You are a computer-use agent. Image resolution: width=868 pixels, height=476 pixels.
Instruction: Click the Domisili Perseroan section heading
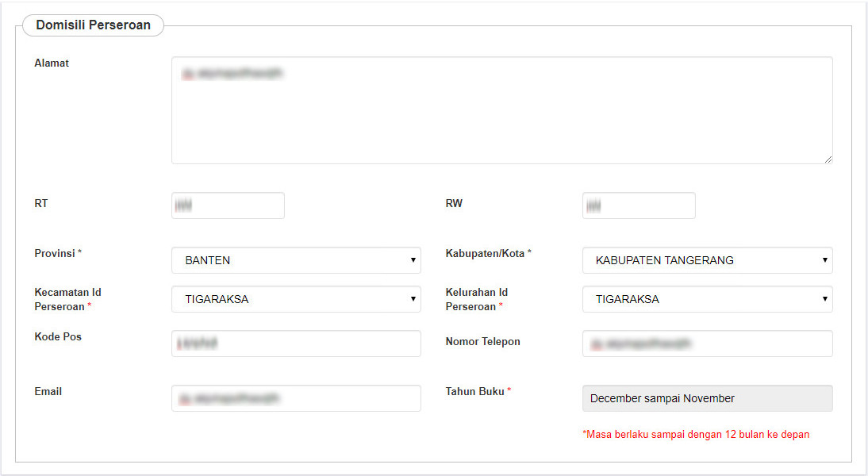[x=93, y=25]
